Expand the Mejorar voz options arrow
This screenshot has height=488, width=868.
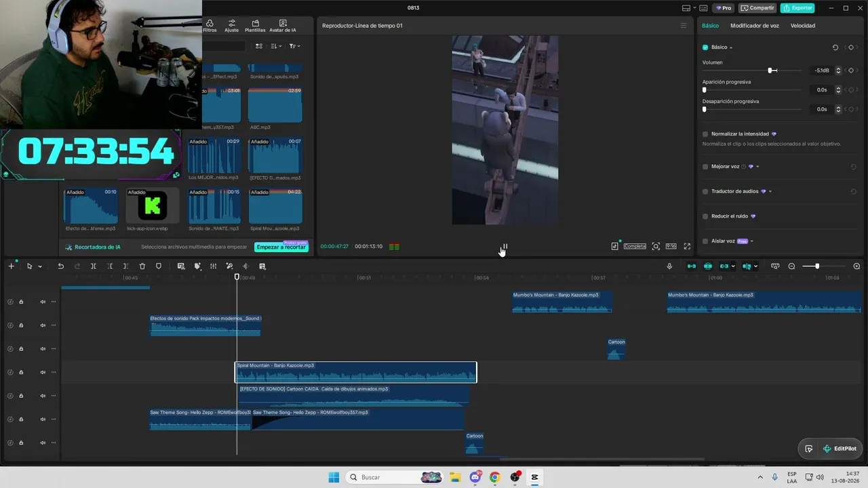758,167
